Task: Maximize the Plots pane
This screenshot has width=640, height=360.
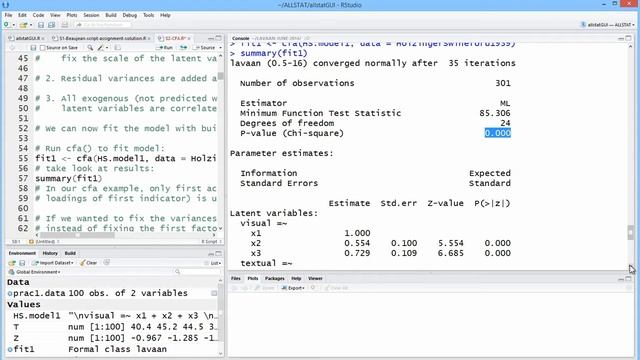Action: coord(628,278)
